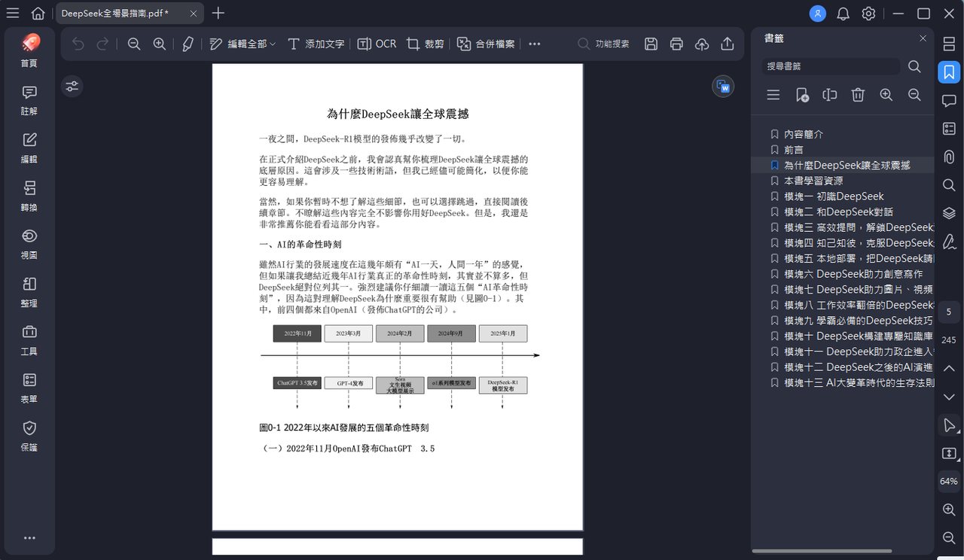Open the 工具 toolbox section
The image size is (964, 560).
[x=29, y=340]
